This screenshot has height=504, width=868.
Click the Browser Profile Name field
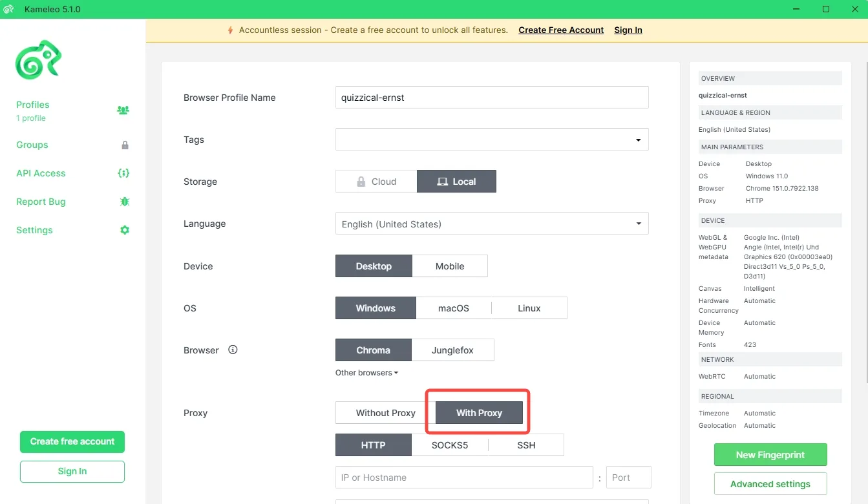pyautogui.click(x=492, y=98)
